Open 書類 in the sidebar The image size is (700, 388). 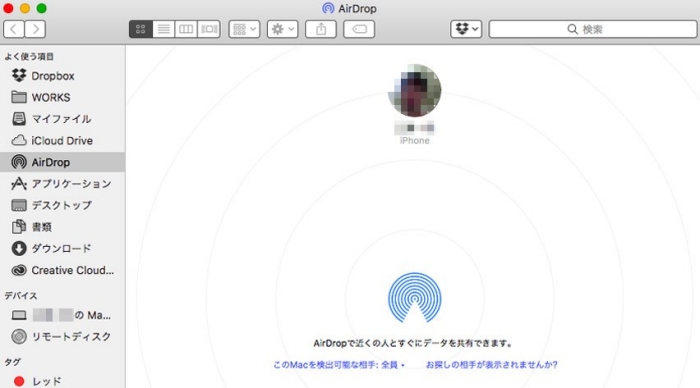pos(62,227)
